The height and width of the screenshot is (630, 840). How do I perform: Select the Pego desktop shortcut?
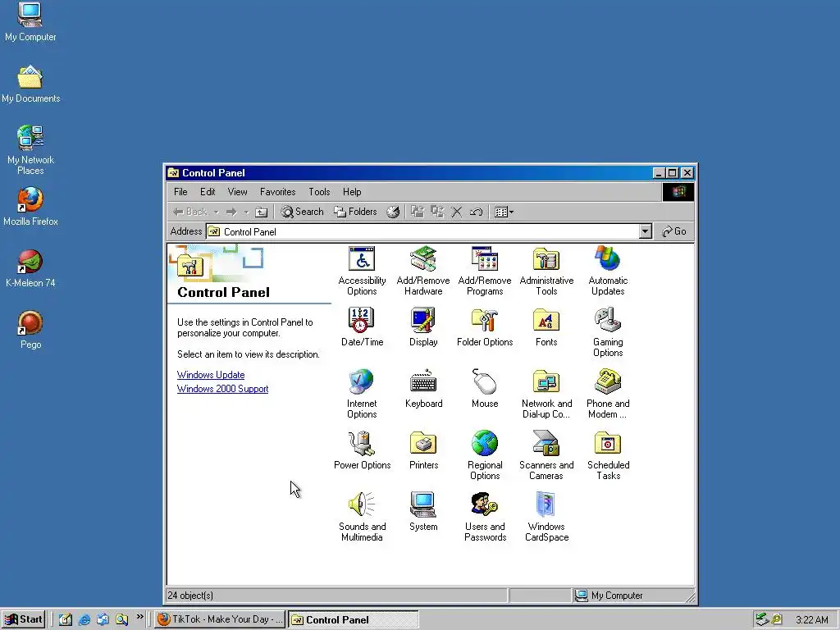(30, 330)
